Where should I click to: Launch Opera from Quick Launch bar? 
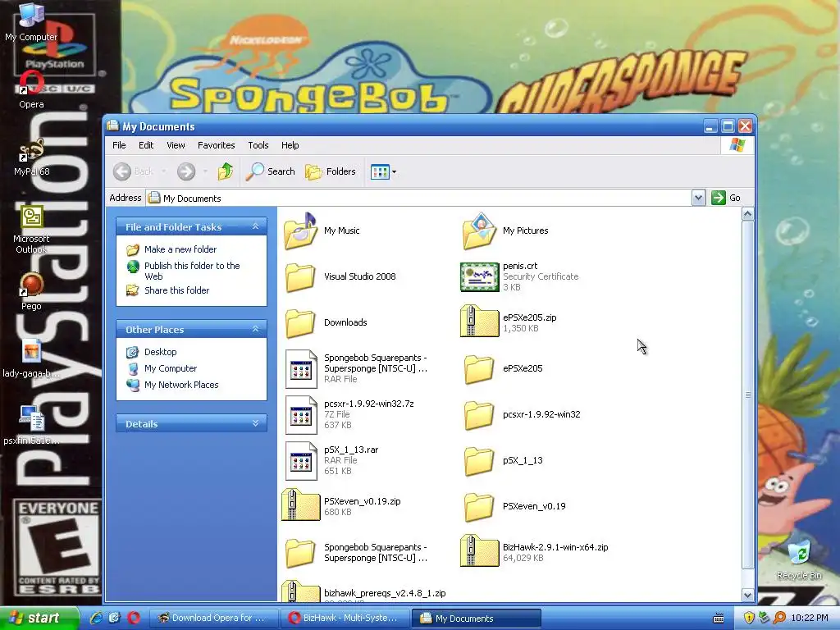[x=134, y=619]
